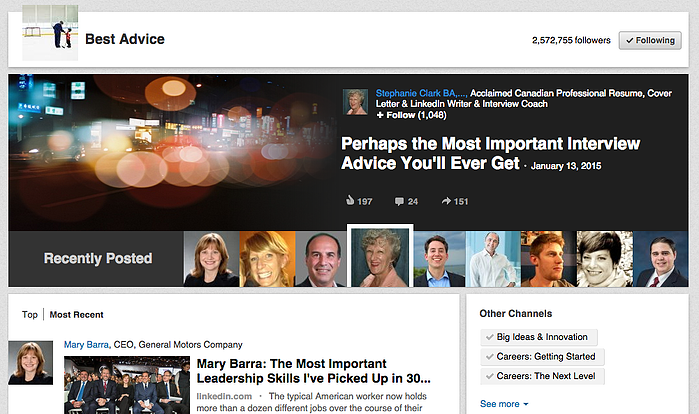Open Mary Barra profile name link
This screenshot has width=699, height=414.
(x=86, y=344)
